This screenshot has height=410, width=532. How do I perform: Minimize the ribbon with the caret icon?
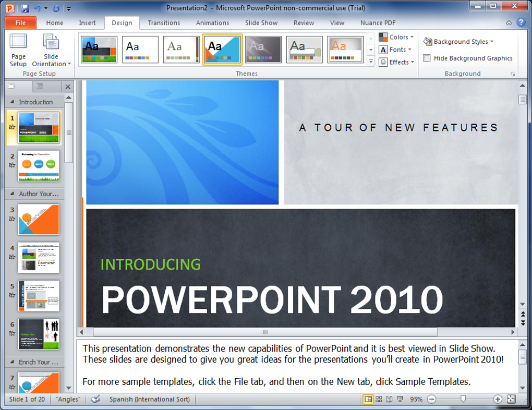point(509,23)
